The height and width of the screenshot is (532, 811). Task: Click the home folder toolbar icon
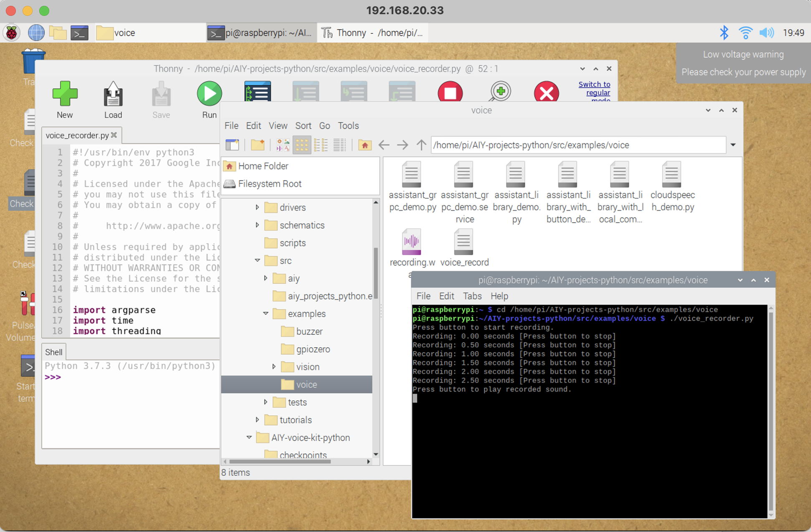pyautogui.click(x=365, y=145)
